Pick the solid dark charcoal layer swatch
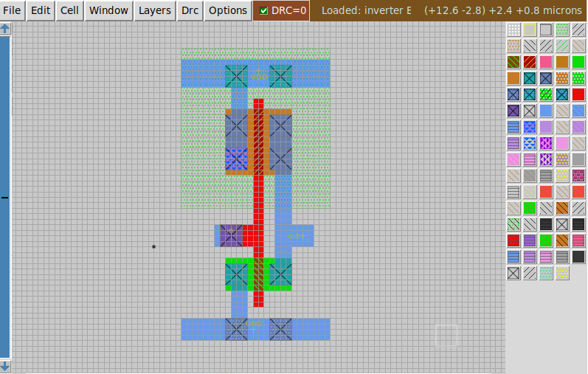Viewport: 588px width, 374px height. point(578,257)
